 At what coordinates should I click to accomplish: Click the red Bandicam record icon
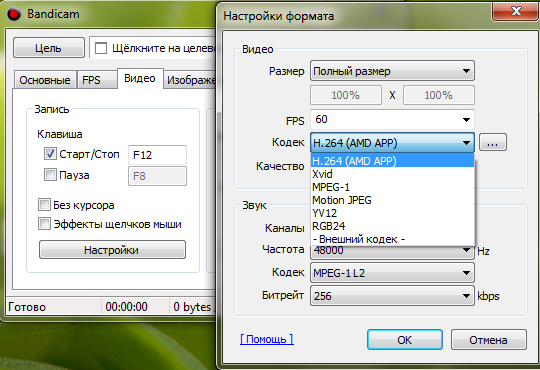[x=14, y=14]
